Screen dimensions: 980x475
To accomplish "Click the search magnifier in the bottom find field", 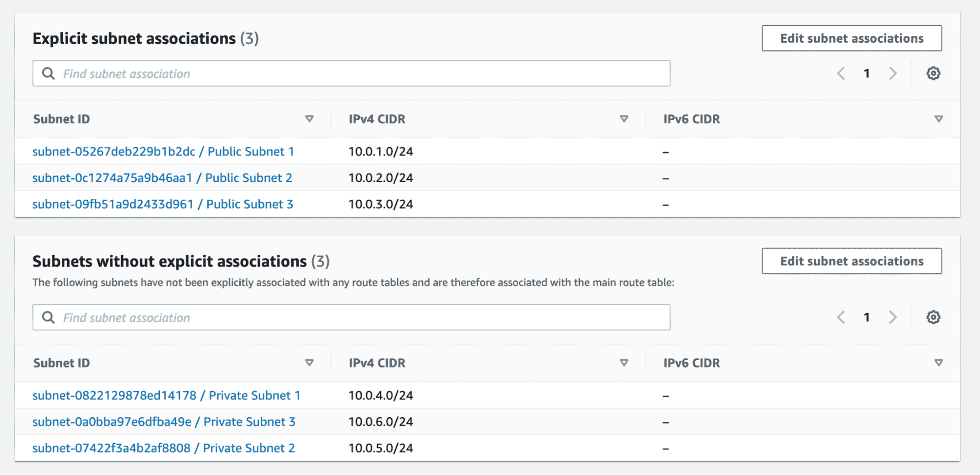I will (49, 317).
